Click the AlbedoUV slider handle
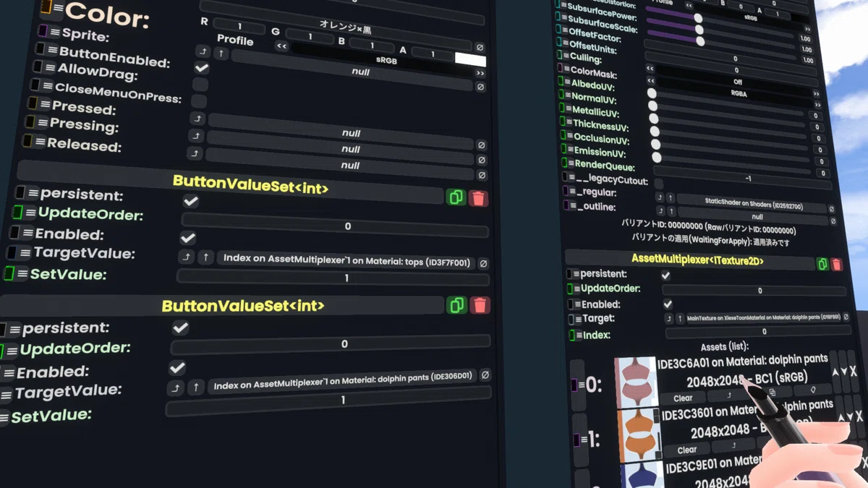 pos(652,93)
